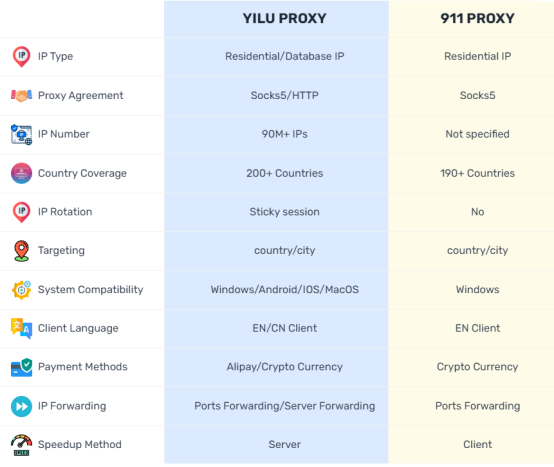Click the 190+ Countries cell
Screen dimensions: 554x467
point(477,173)
